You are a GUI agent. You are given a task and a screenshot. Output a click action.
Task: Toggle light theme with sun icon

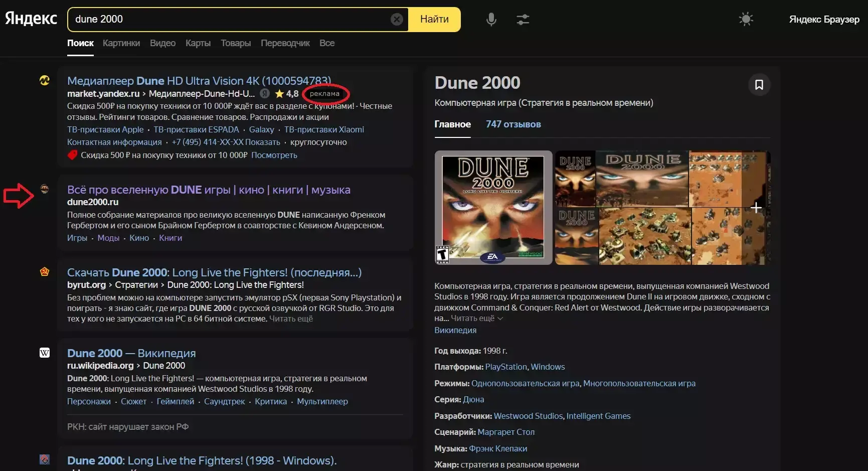tap(746, 19)
